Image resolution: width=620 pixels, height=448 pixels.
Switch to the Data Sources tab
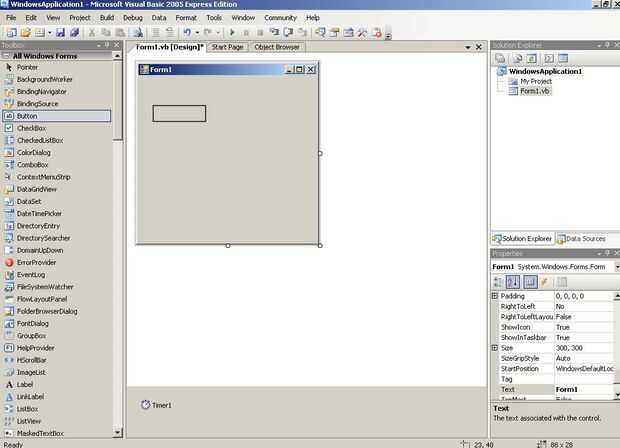coord(581,239)
